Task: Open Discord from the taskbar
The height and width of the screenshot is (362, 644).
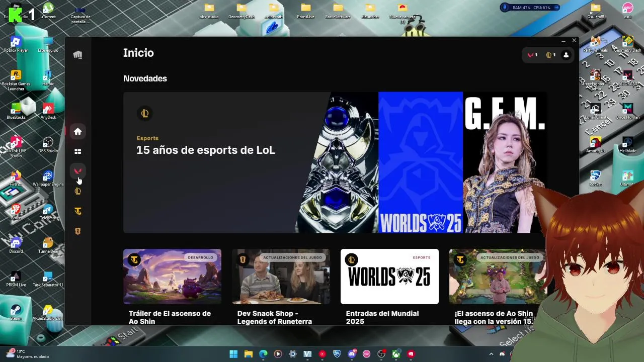Action: pyautogui.click(x=352, y=354)
